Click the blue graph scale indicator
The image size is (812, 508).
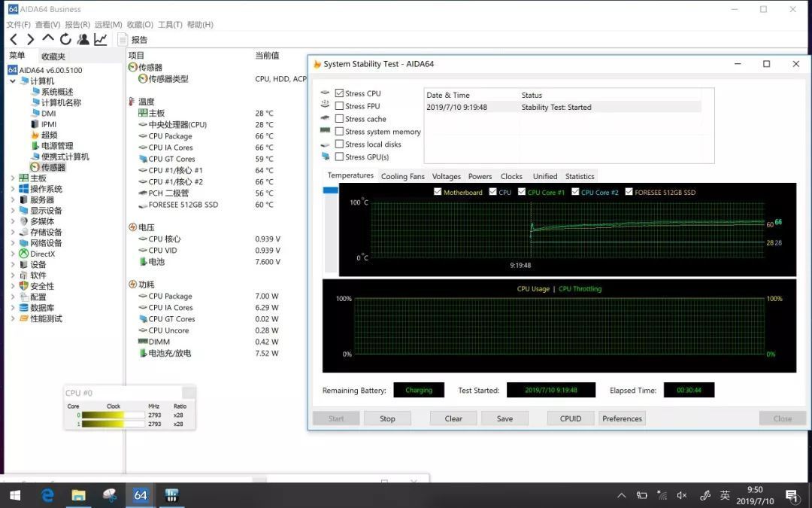click(330, 190)
